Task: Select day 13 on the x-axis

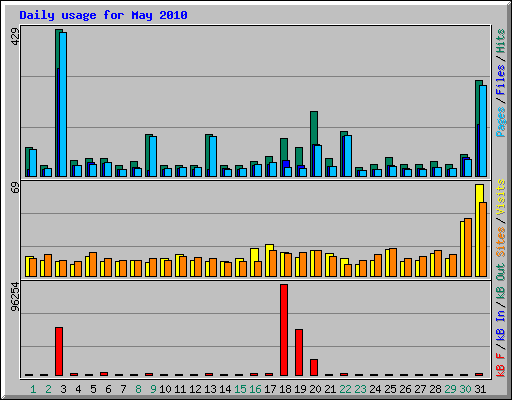Action: [x=210, y=389]
